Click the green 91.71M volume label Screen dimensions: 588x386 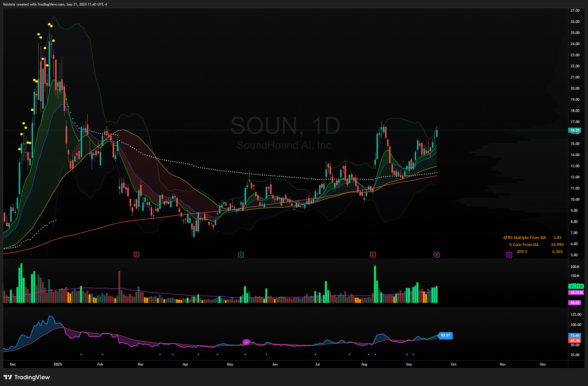pyautogui.click(x=575, y=286)
